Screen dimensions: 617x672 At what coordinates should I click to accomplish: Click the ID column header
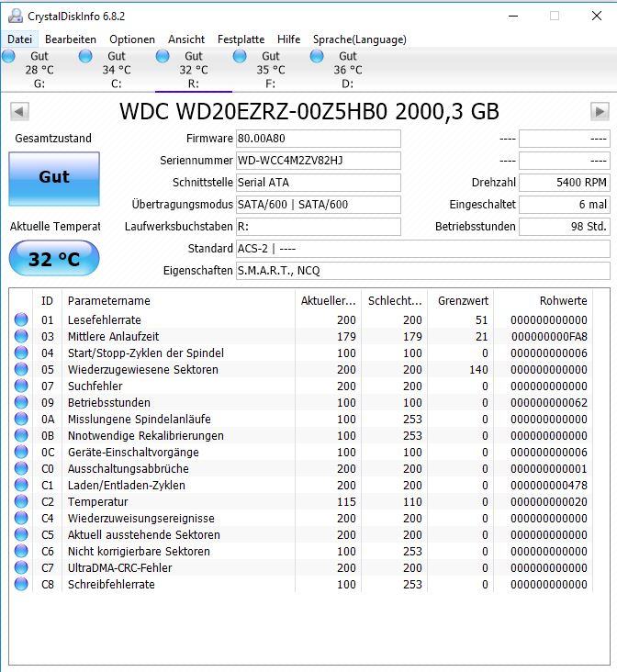point(47,301)
